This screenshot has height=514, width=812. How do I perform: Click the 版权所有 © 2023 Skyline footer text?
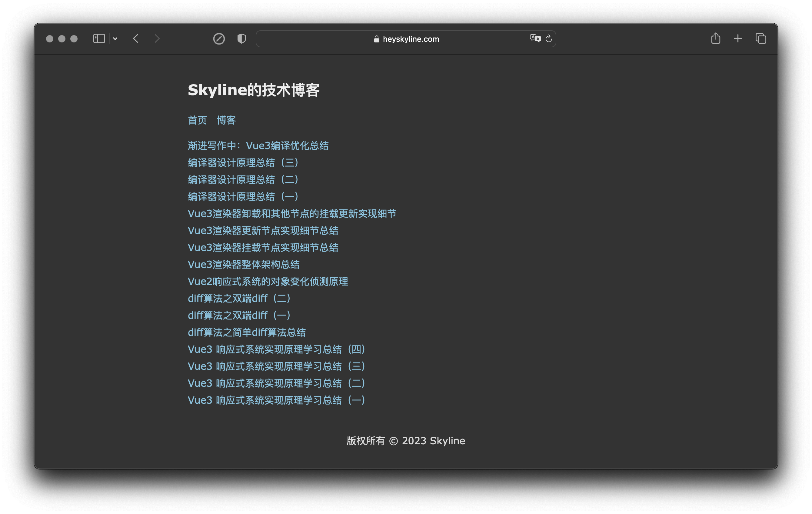pos(406,441)
